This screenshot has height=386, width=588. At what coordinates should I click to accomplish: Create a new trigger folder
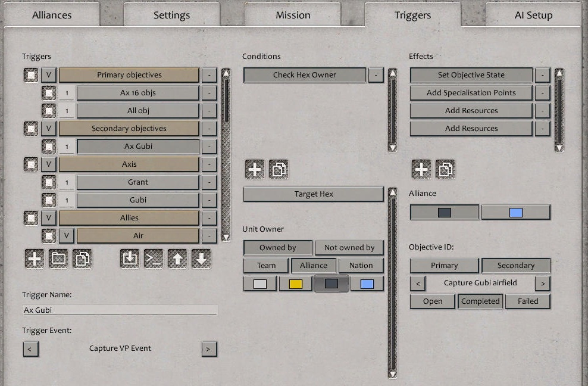(x=58, y=259)
